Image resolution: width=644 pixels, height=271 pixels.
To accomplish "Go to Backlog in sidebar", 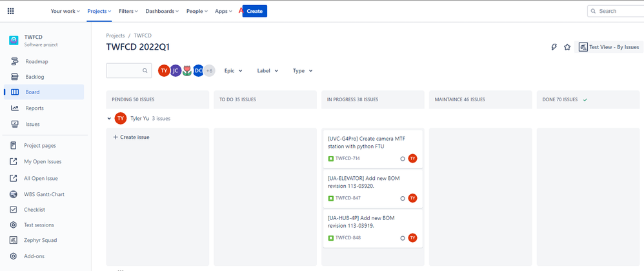I will pyautogui.click(x=35, y=77).
